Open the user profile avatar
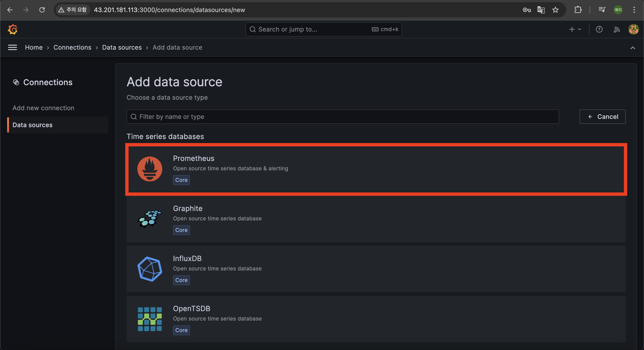Screen dimensions: 644x350 633,30
